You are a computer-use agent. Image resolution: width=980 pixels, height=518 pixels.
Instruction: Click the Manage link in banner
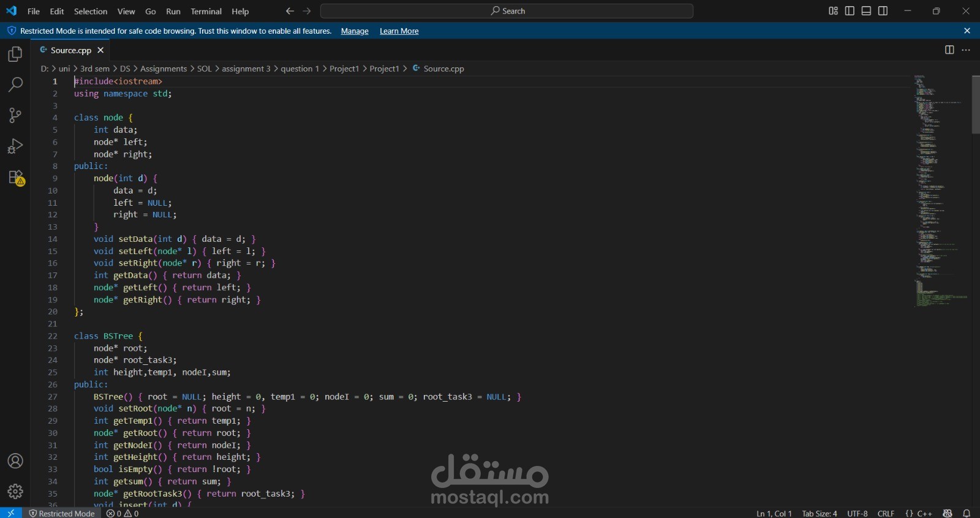tap(355, 31)
